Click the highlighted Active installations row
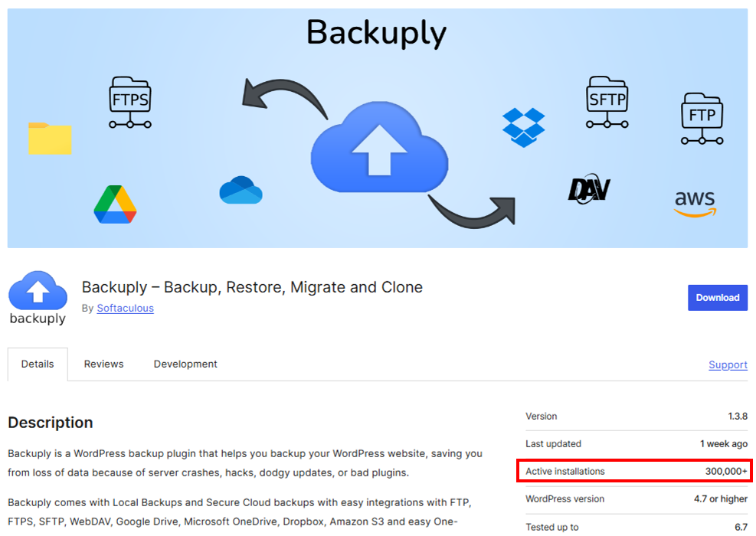The image size is (756, 536). [634, 471]
